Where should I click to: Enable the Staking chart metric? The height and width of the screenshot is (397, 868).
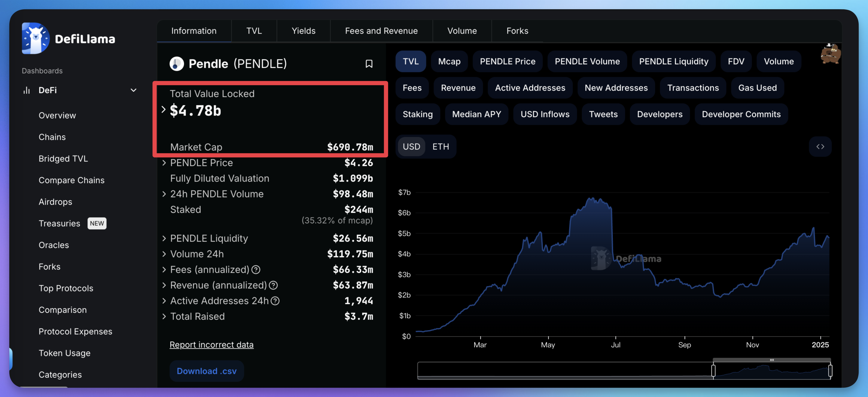(418, 114)
